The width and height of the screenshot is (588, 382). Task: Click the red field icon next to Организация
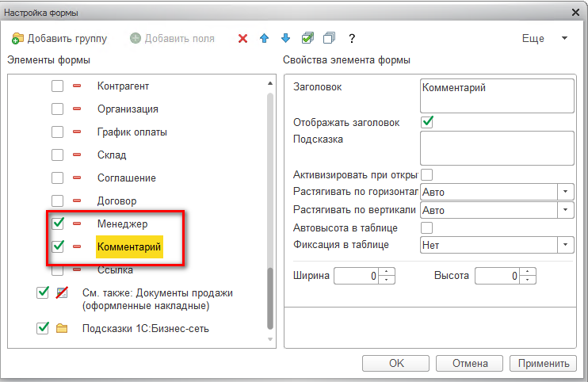pyautogui.click(x=77, y=109)
